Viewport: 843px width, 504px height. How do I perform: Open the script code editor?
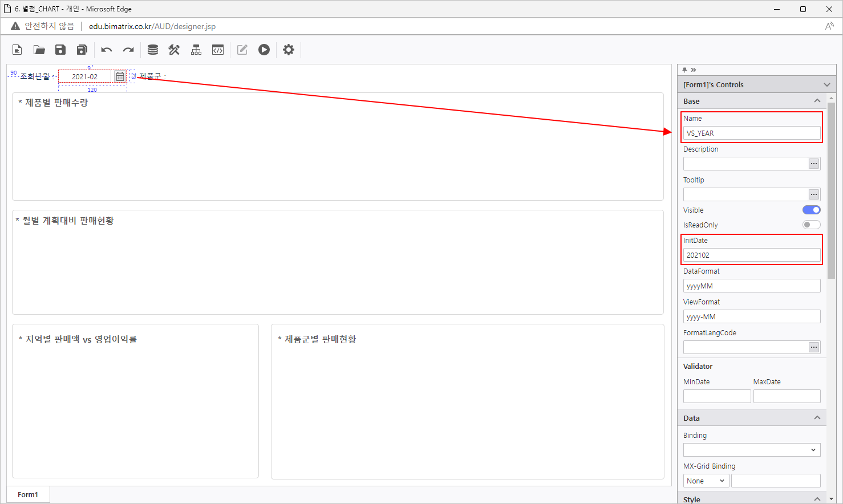[218, 50]
